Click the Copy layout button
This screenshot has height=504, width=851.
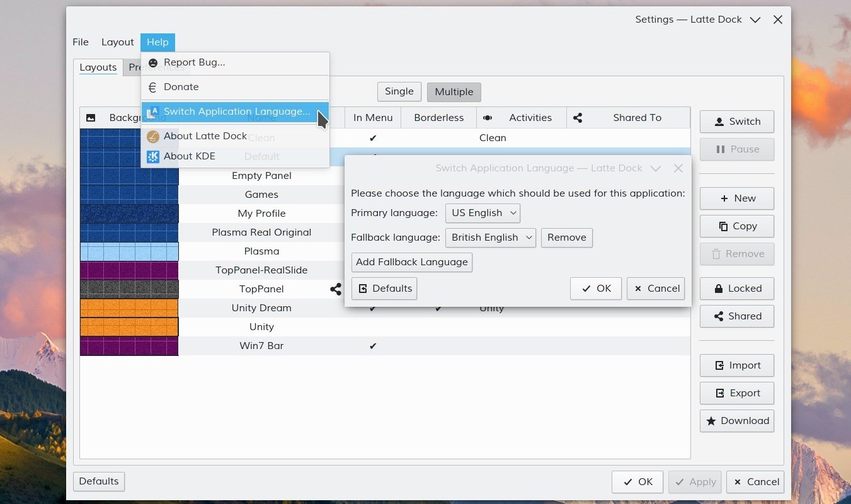point(737,226)
